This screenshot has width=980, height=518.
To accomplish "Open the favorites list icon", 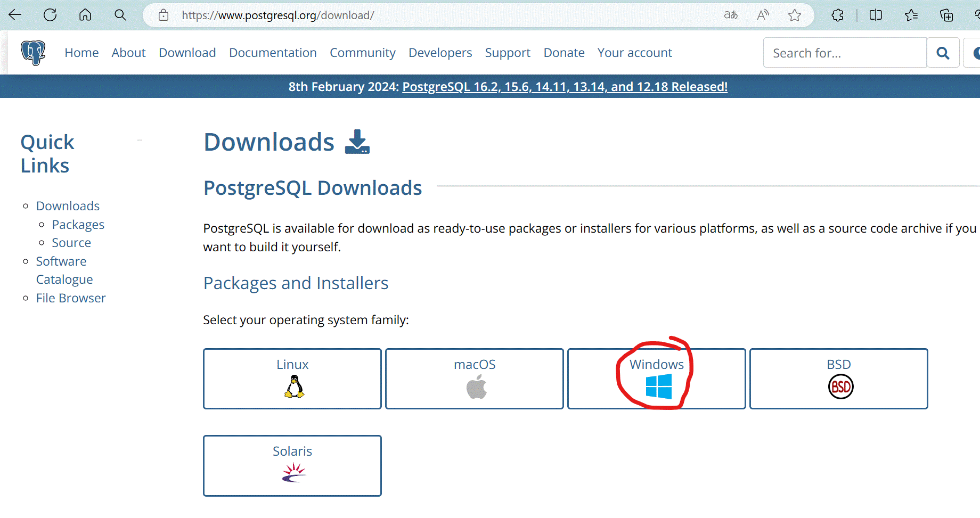I will 911,15.
